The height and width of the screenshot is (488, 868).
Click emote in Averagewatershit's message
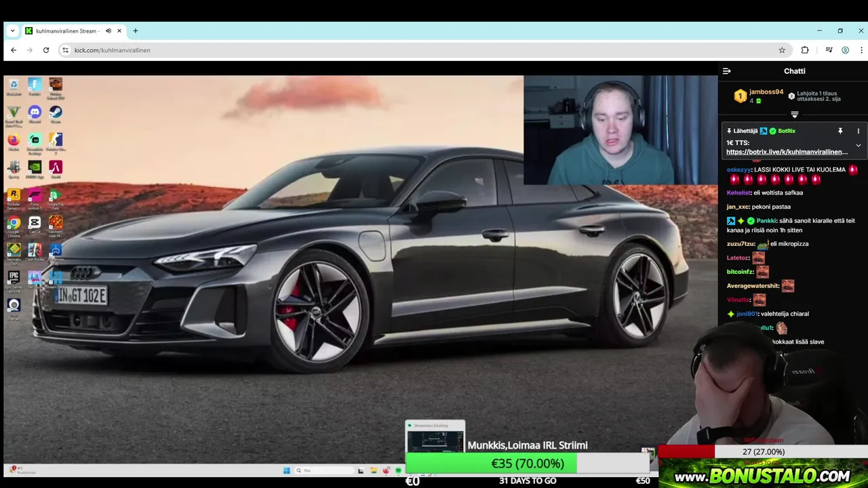[x=787, y=286]
